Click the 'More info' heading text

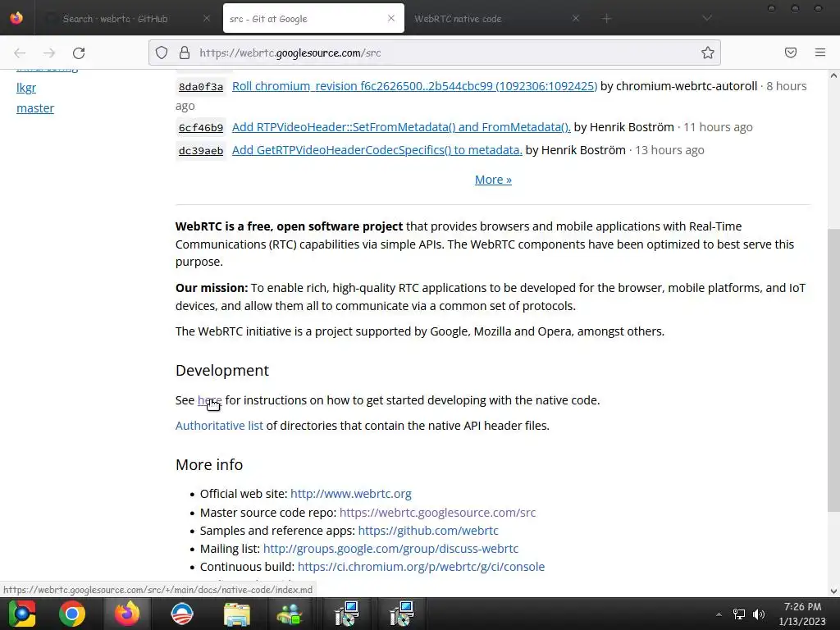tap(209, 464)
